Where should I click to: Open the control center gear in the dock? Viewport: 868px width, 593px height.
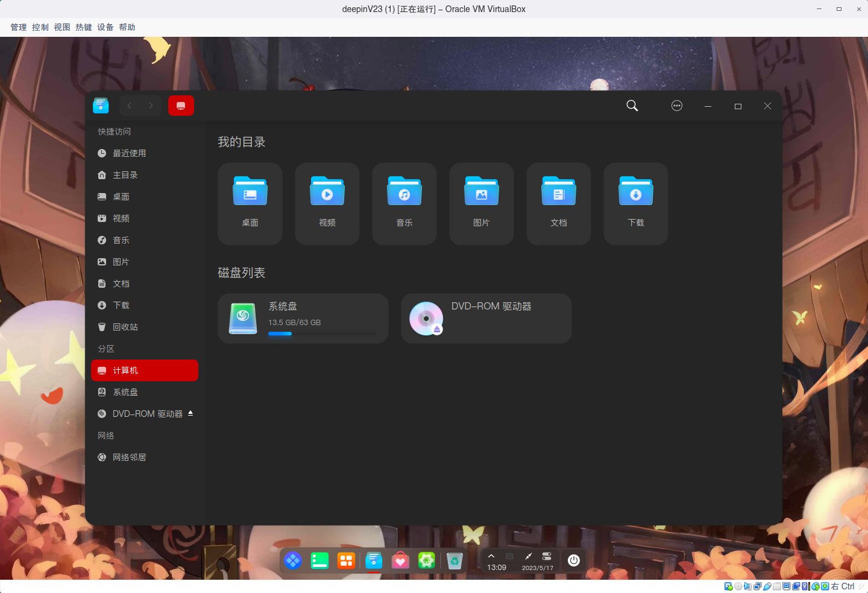point(427,561)
